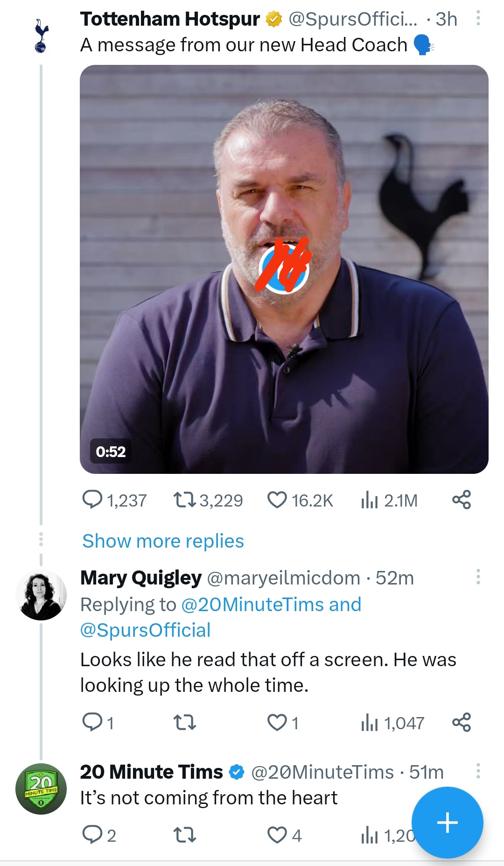
Task: Retweet Mary Quigley's reply
Action: [x=184, y=723]
